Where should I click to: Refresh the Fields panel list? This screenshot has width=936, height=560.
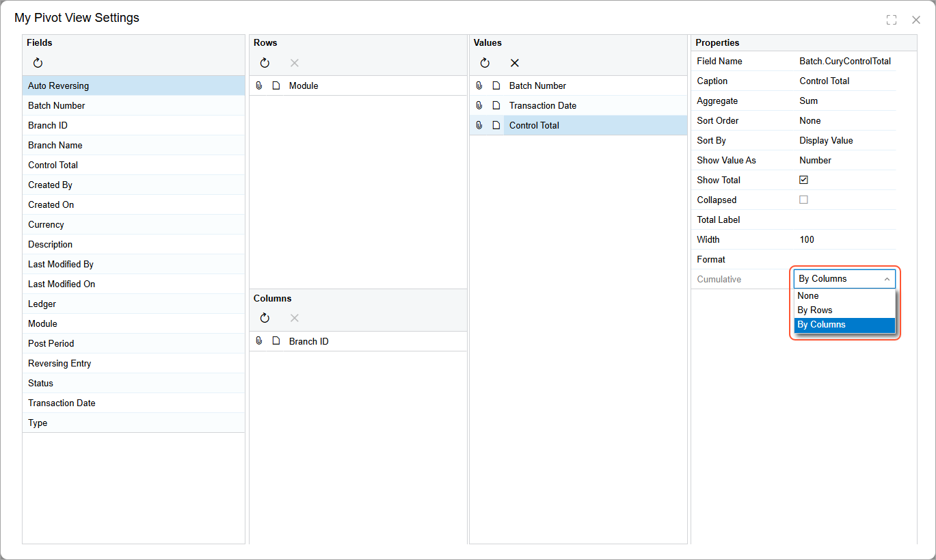[38, 63]
